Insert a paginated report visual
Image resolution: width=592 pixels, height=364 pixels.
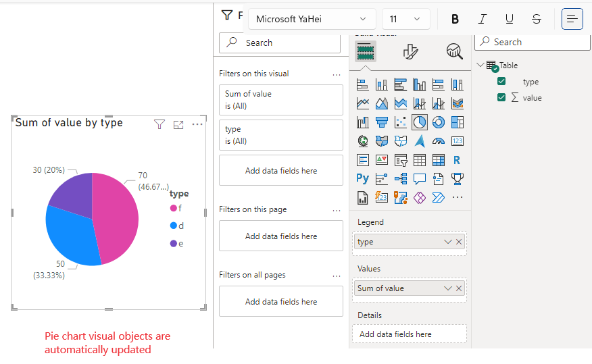click(362, 197)
